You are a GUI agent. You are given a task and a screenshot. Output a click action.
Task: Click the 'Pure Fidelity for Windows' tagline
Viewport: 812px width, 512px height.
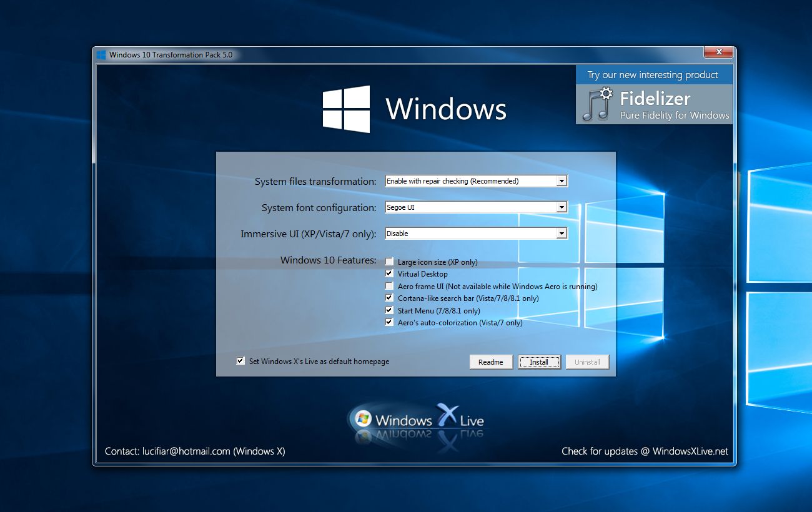tap(675, 116)
